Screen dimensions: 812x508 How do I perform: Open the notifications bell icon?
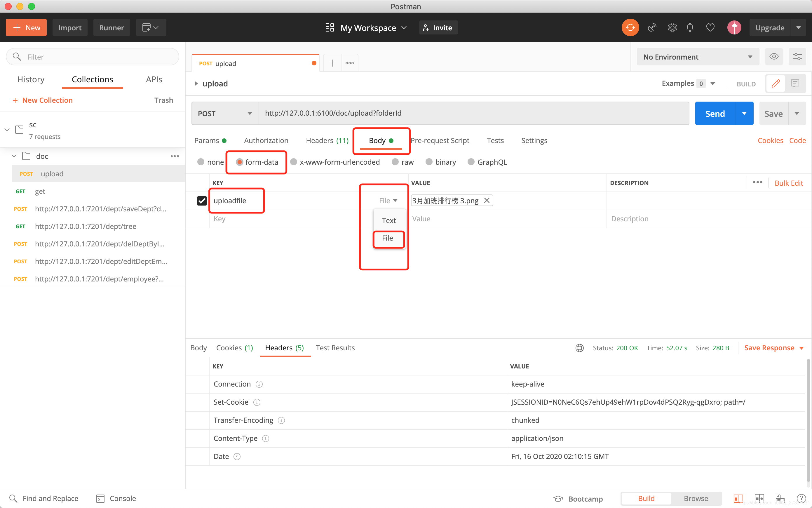pos(690,27)
